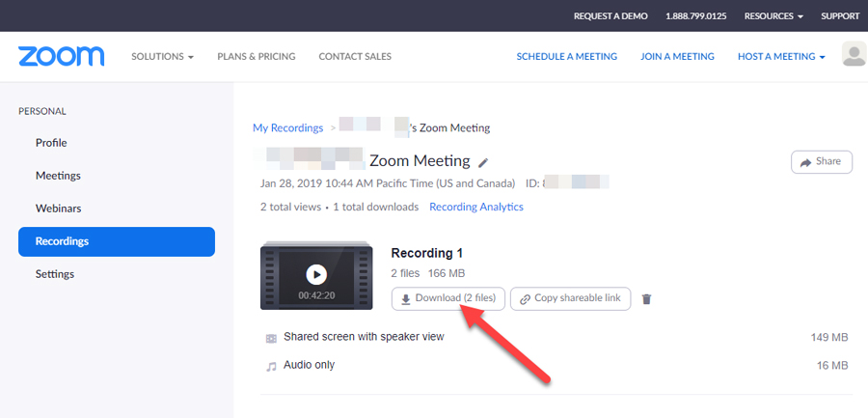Go to Meetings in sidebar

pyautogui.click(x=58, y=176)
